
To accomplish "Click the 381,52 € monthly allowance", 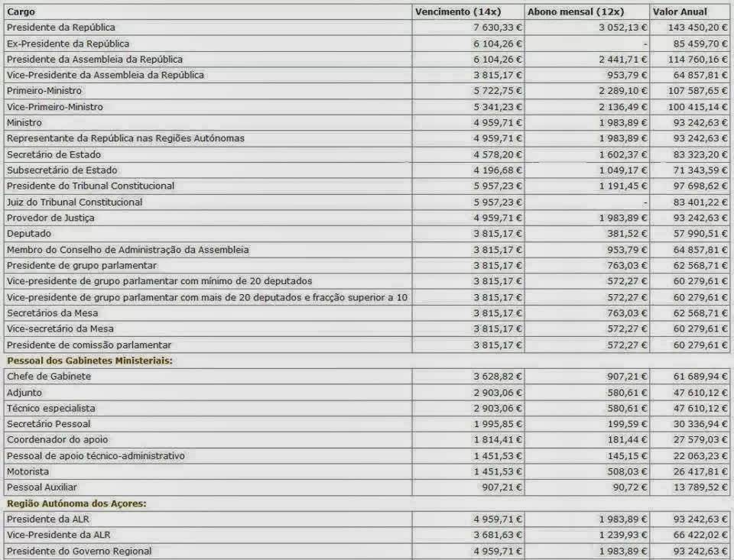I will pos(627,234).
